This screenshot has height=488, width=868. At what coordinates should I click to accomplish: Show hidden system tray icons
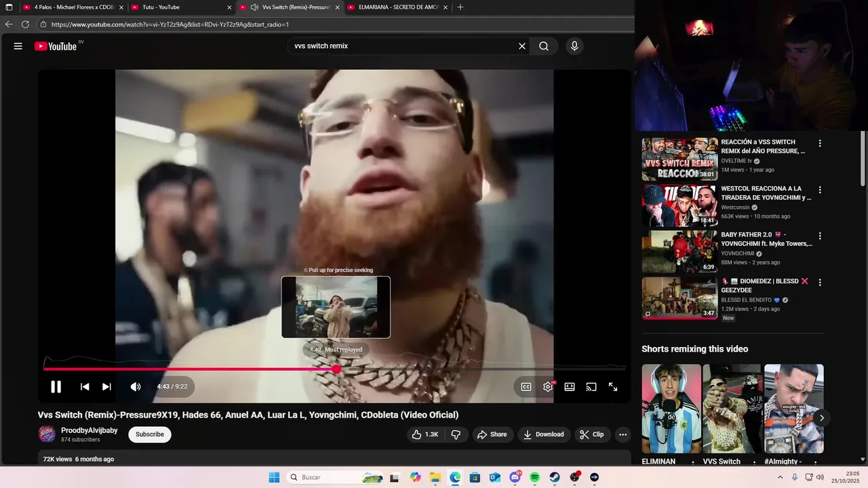(780, 477)
